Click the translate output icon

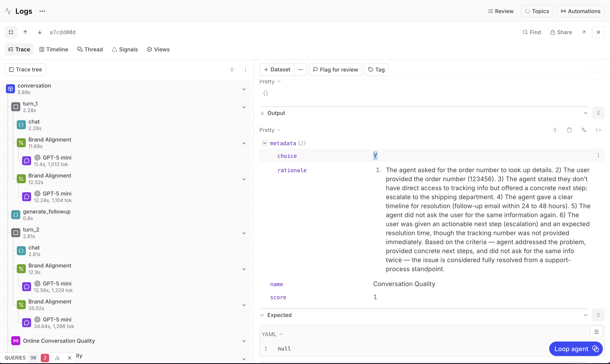tap(584, 130)
